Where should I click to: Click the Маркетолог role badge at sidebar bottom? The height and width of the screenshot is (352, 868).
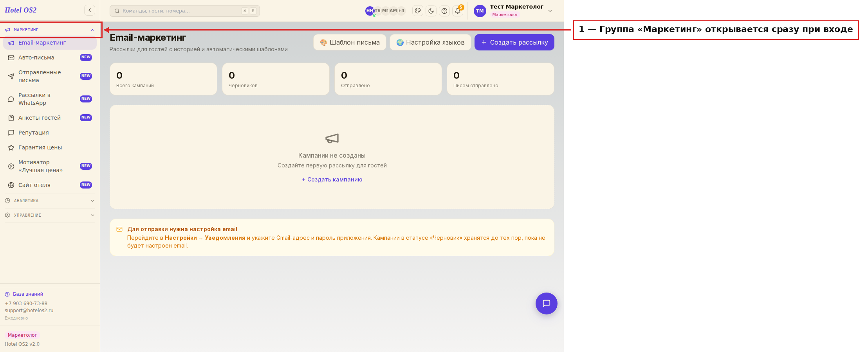coord(22,335)
